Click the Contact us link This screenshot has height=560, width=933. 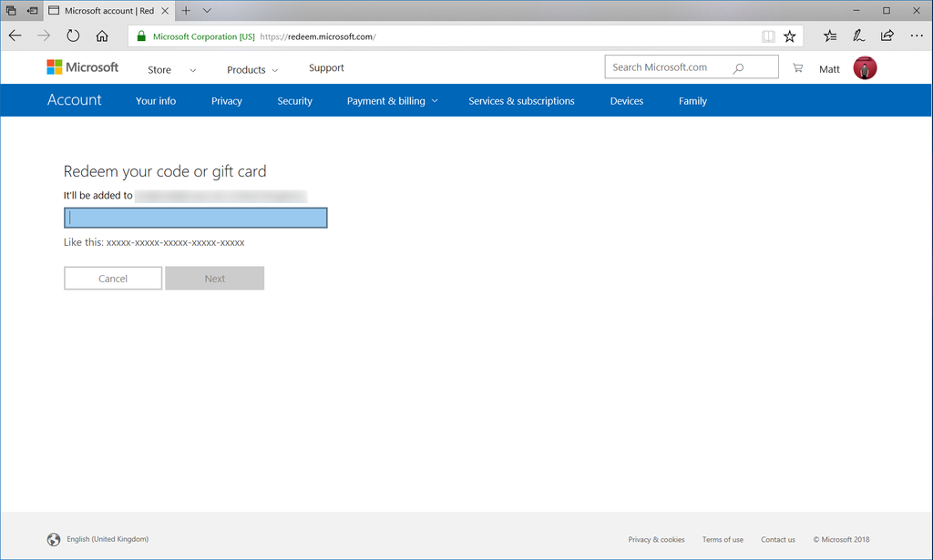pos(777,539)
